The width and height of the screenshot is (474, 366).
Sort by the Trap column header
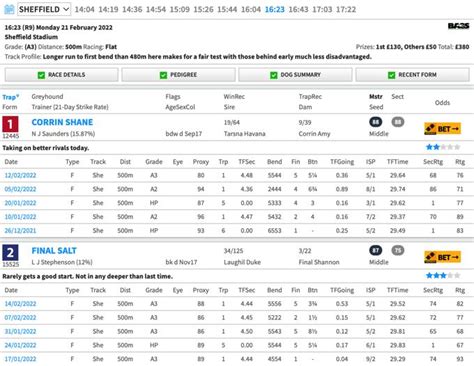click(x=11, y=97)
